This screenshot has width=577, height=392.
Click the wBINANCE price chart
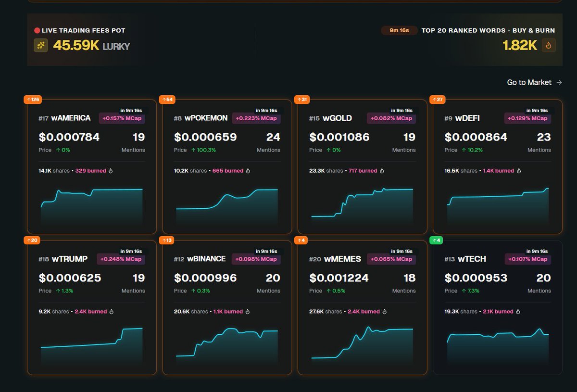click(227, 348)
